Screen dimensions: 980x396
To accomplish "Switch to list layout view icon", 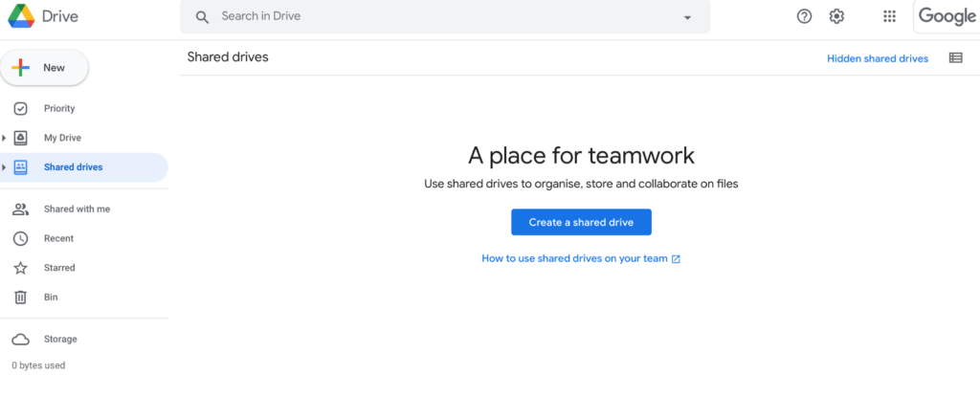I will [956, 58].
